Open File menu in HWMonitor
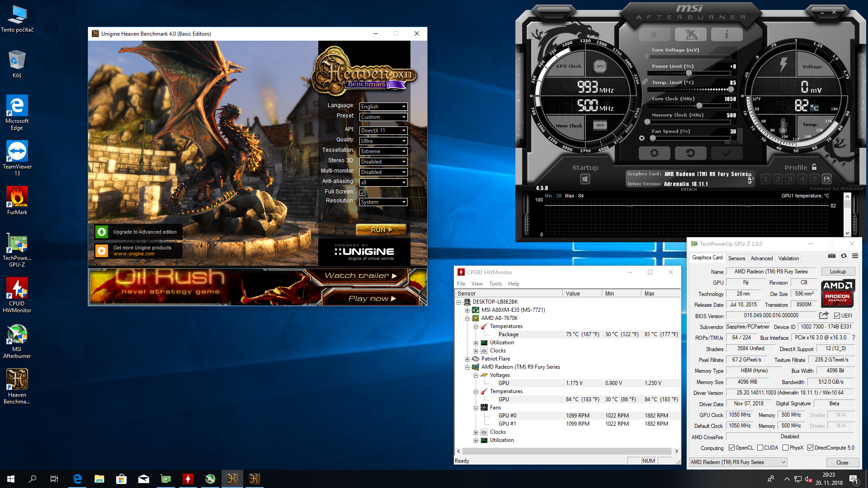Screen dimensions: 868x488 click(x=461, y=284)
